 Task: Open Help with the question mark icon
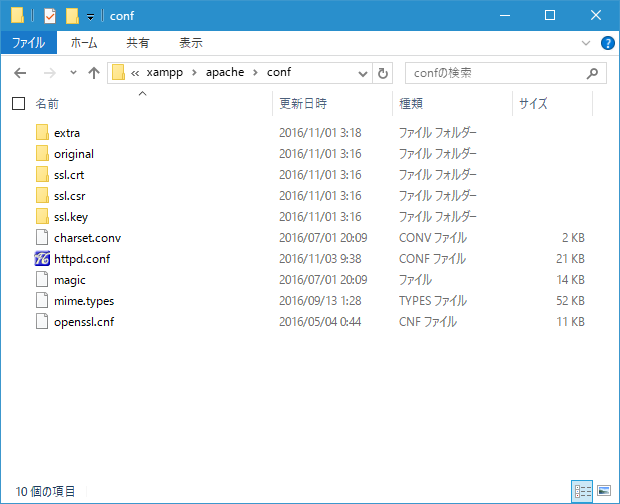pos(607,43)
